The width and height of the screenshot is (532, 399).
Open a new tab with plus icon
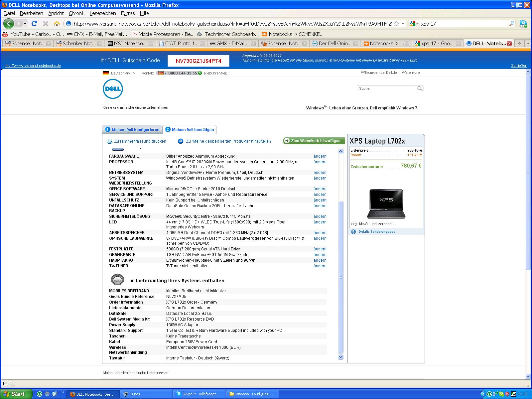tap(520, 44)
